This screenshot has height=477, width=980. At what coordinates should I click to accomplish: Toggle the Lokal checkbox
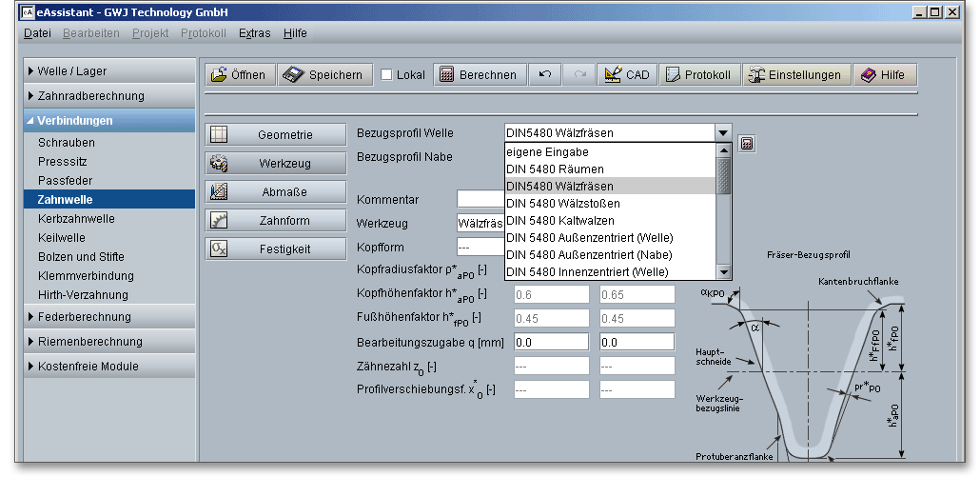click(x=386, y=75)
